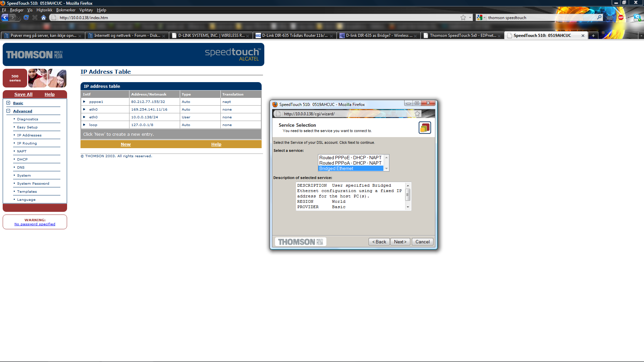
Task: Open the Adblock Plus ABP icon
Action: (x=621, y=17)
